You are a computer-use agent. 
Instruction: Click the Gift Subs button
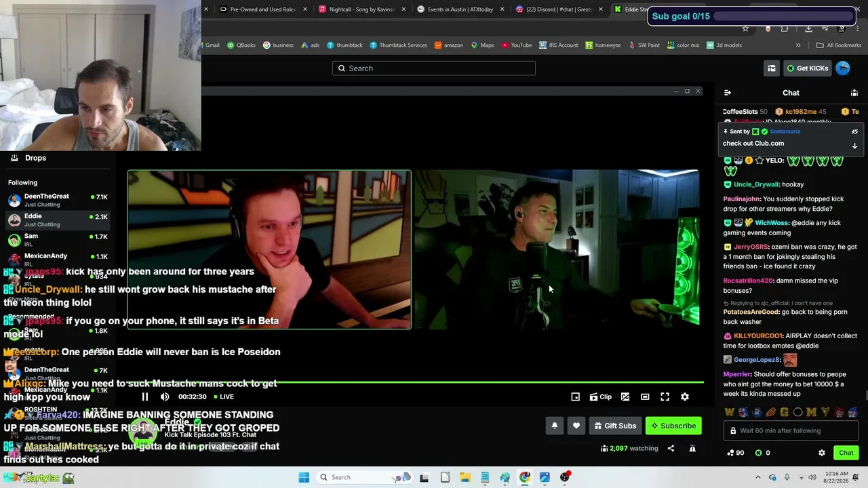pyautogui.click(x=615, y=426)
